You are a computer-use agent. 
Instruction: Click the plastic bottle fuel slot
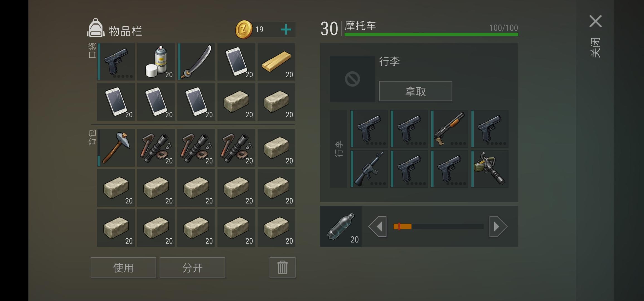[341, 226]
